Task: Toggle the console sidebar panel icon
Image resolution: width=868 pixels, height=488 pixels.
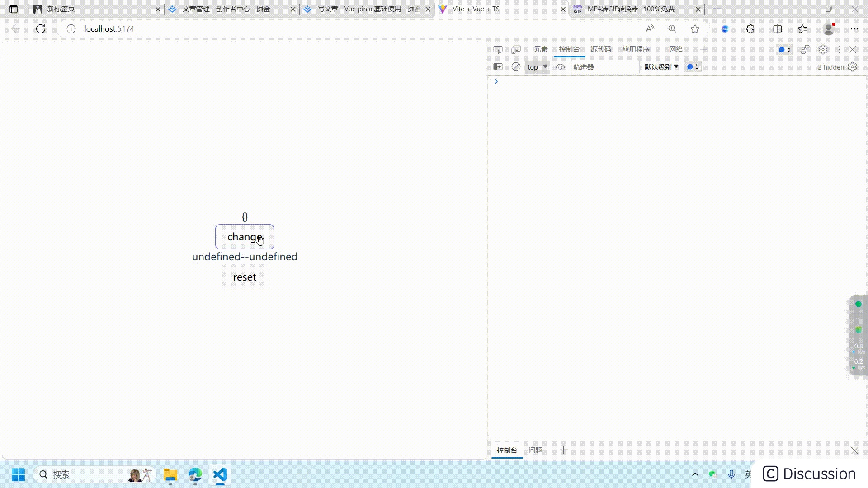Action: click(498, 67)
